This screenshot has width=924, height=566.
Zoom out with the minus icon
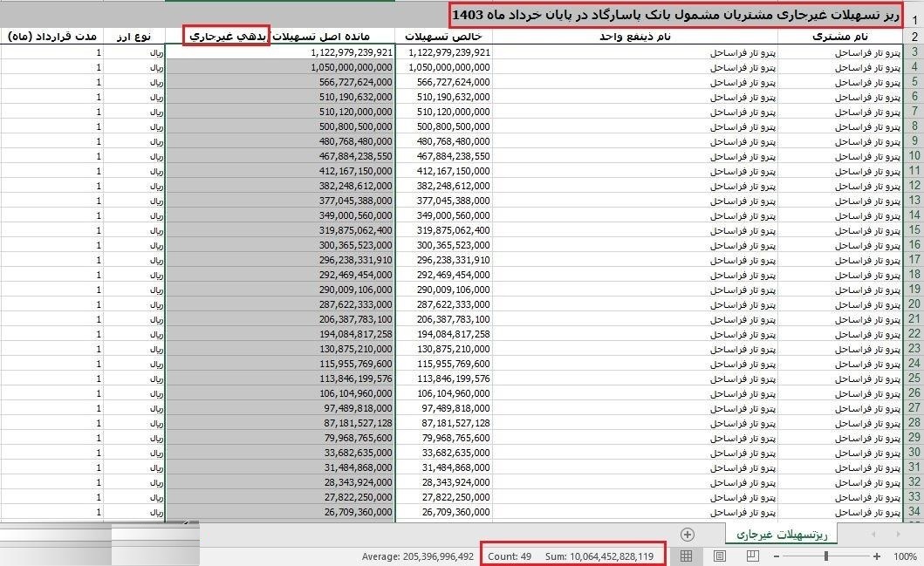(776, 556)
